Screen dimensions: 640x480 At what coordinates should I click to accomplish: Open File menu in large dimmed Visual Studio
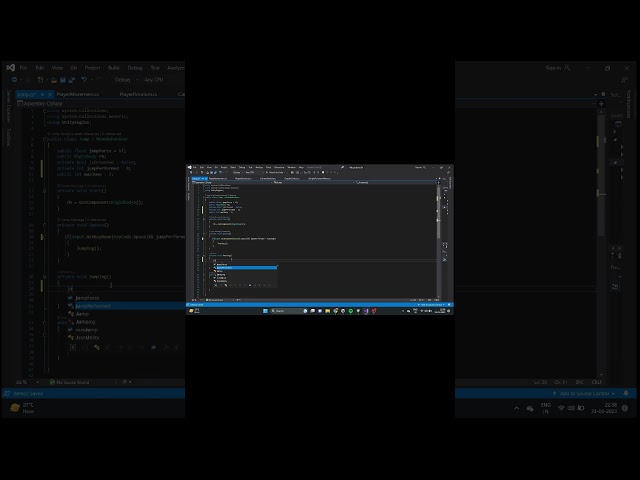click(x=23, y=68)
